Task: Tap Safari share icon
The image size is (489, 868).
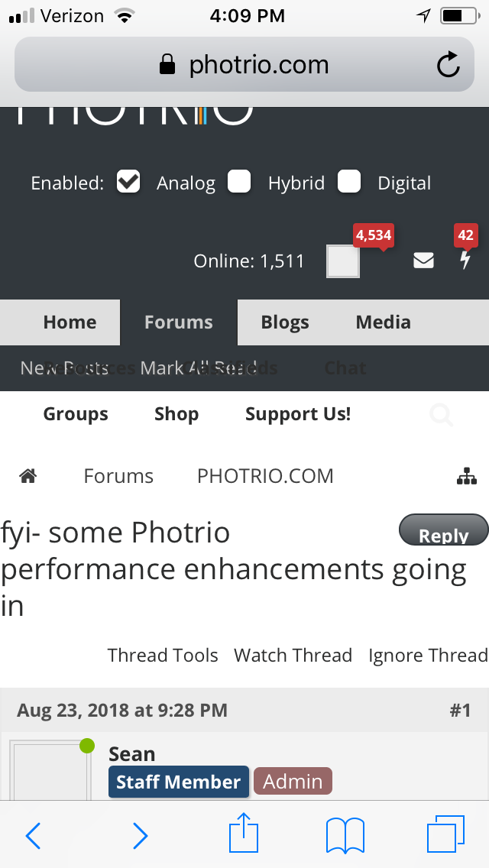Action: point(244,833)
